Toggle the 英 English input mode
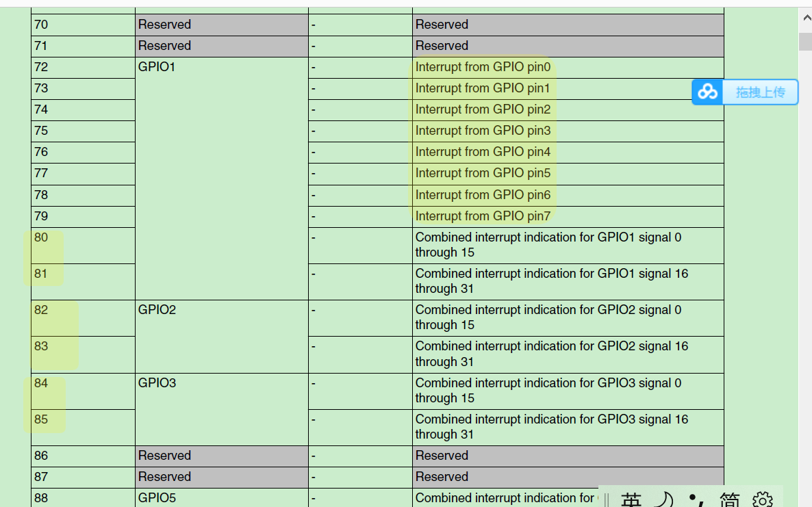Viewport: 812px width, 507px height. pyautogui.click(x=631, y=500)
